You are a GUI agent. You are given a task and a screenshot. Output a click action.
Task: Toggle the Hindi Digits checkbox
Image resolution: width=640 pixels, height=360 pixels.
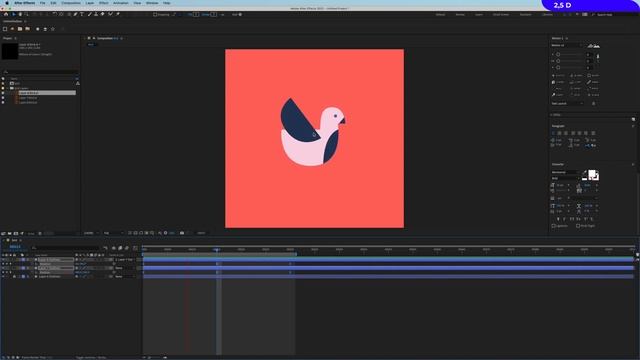578,226
